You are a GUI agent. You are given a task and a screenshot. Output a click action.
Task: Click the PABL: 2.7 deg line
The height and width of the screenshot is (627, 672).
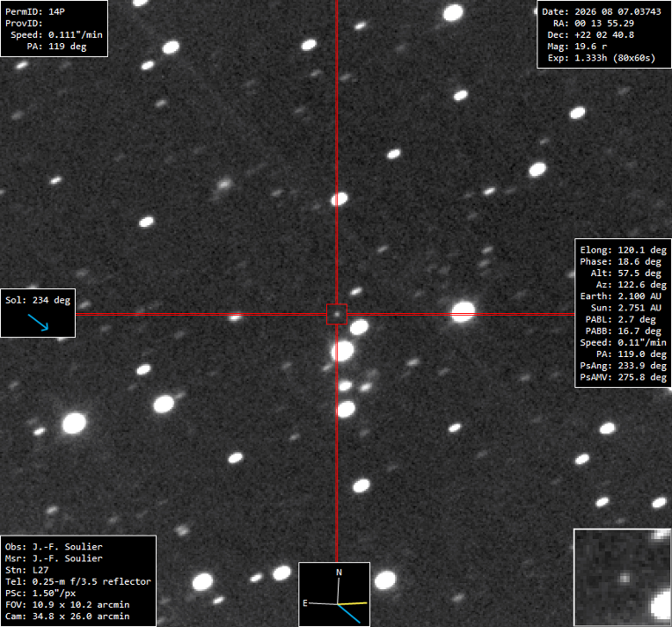tap(621, 319)
